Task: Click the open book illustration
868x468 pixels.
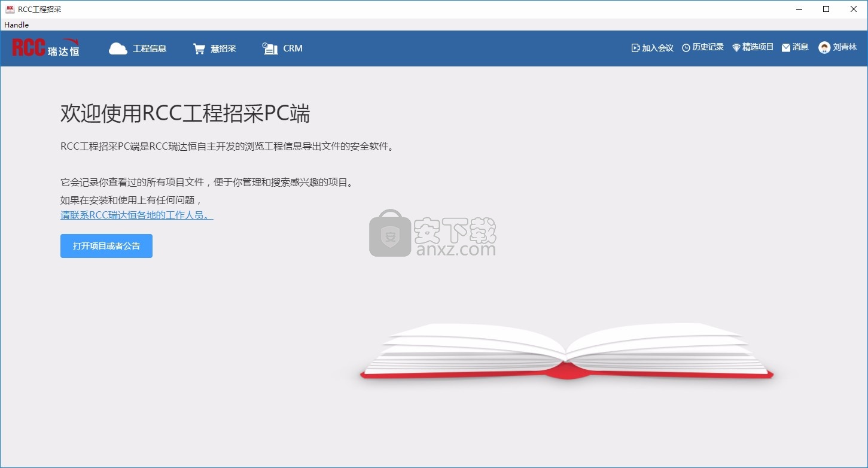Action: tap(567, 352)
